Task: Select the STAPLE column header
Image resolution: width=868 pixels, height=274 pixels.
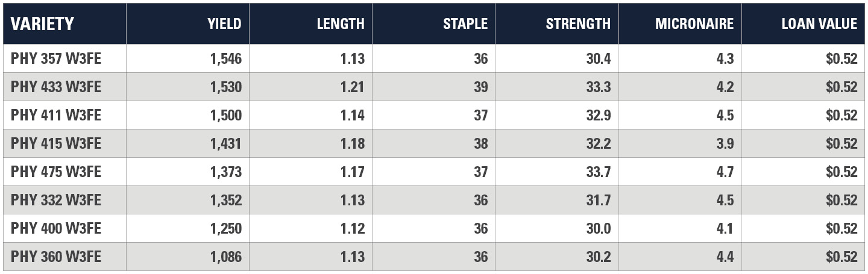Action: click(x=465, y=24)
